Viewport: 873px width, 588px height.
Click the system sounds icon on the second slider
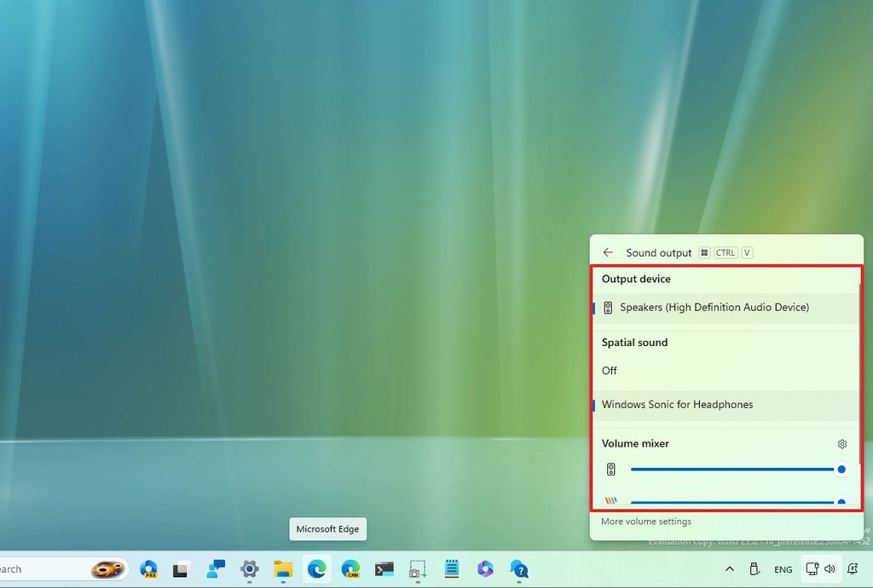tap(610, 501)
